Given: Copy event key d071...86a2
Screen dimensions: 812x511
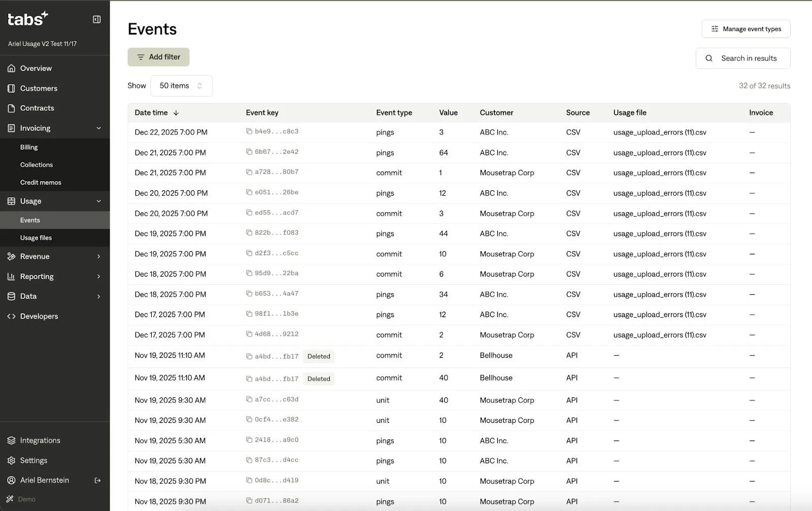Looking at the screenshot, I should coord(249,500).
